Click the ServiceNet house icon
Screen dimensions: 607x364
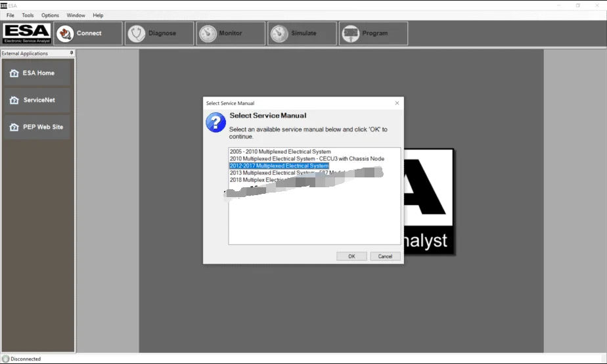point(14,101)
